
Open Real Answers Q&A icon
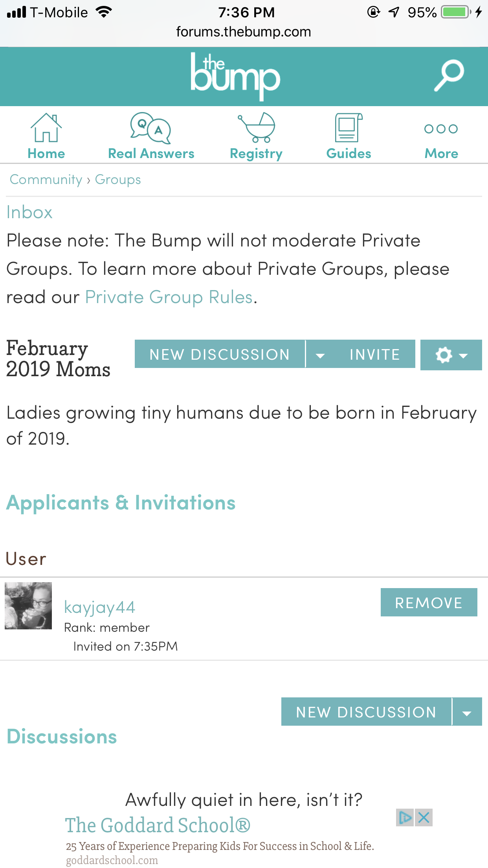150,128
